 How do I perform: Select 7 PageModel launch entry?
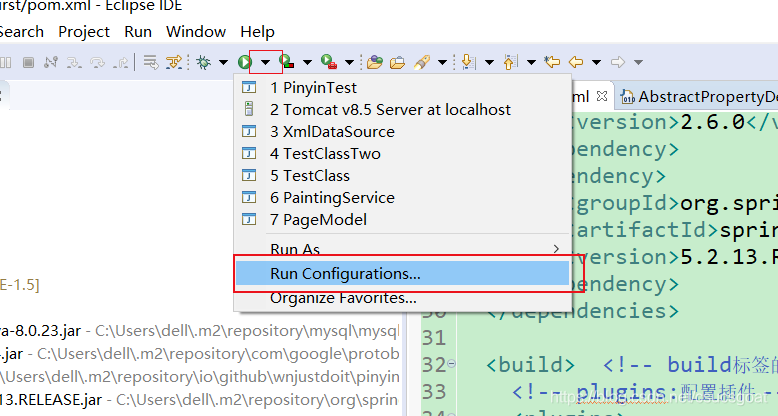[x=402, y=219]
